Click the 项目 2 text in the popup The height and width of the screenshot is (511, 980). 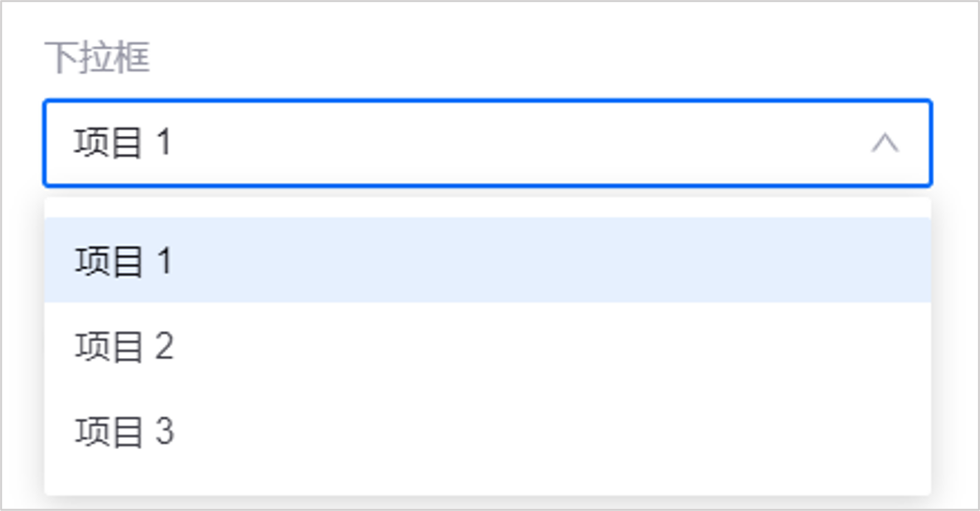[125, 347]
